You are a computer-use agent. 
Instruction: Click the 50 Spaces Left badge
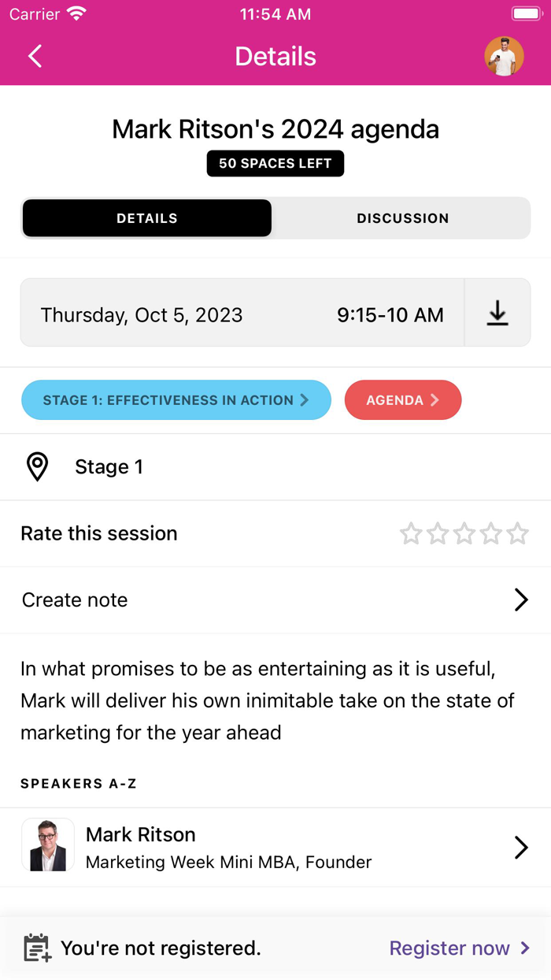tap(275, 163)
